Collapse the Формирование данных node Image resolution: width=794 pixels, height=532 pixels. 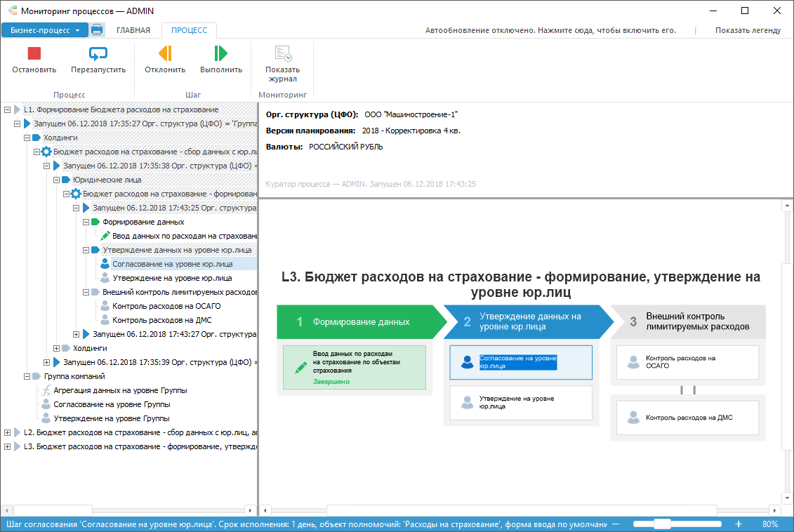click(86, 222)
